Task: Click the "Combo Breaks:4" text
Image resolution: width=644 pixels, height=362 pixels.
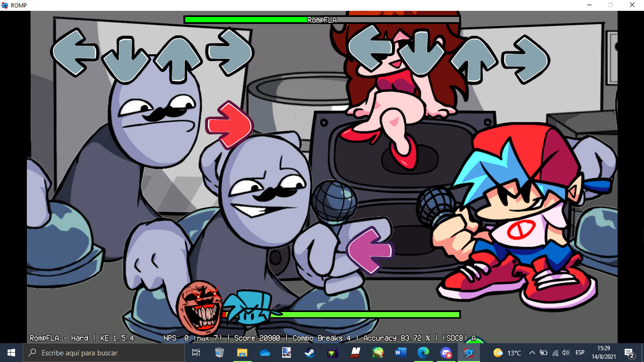Action: 322,338
